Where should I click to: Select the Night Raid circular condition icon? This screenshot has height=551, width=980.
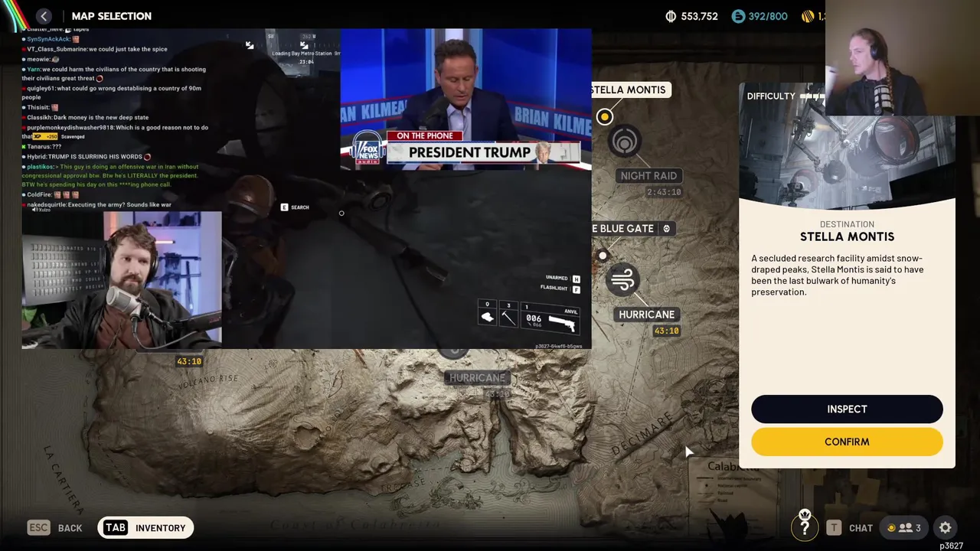(625, 142)
